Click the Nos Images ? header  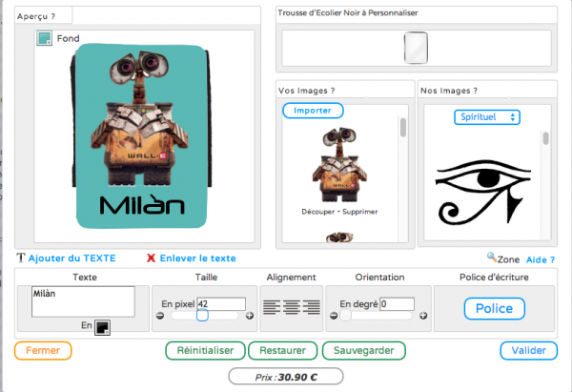449,91
